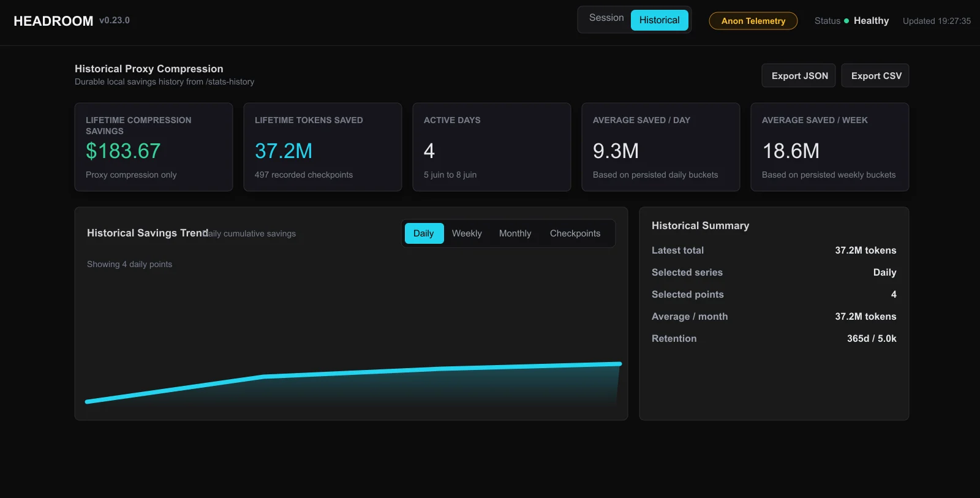The width and height of the screenshot is (980, 498).
Task: Click 'Proxy compression only' caption
Action: pos(131,175)
